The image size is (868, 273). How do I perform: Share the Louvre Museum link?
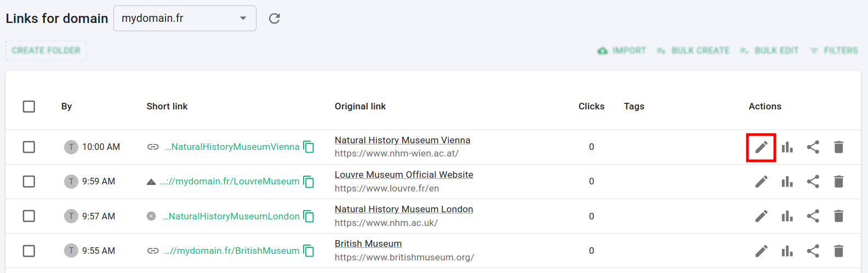tap(813, 182)
